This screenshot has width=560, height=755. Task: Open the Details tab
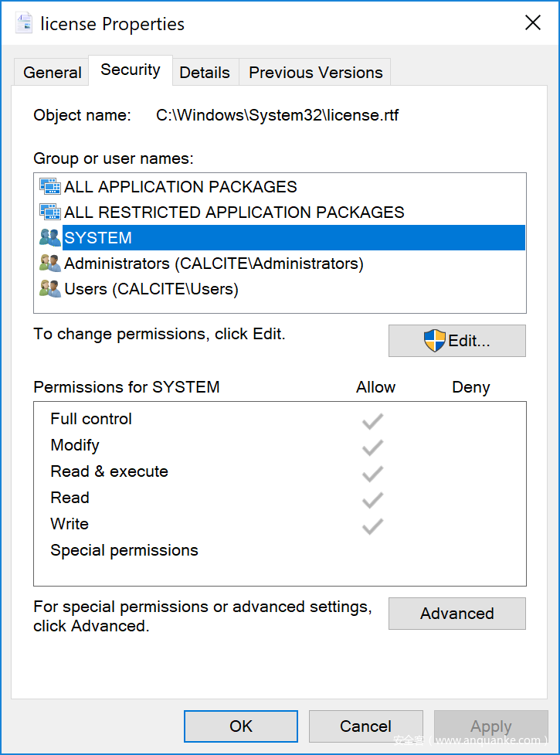tap(205, 73)
